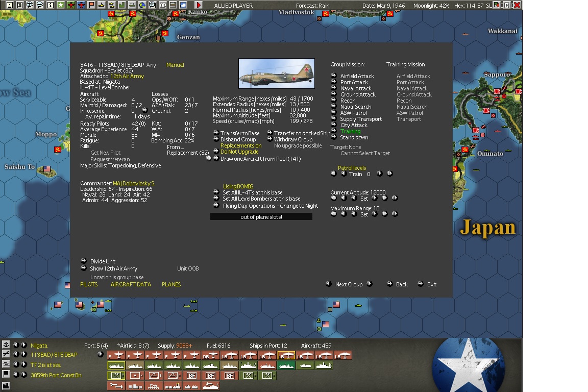
Task: Go to next group with right arrow
Action: point(370,284)
